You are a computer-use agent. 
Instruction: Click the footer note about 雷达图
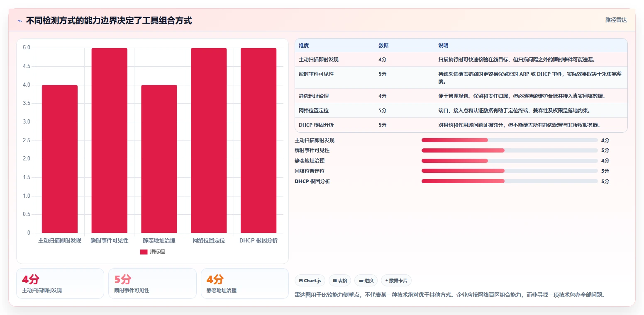pyautogui.click(x=450, y=295)
